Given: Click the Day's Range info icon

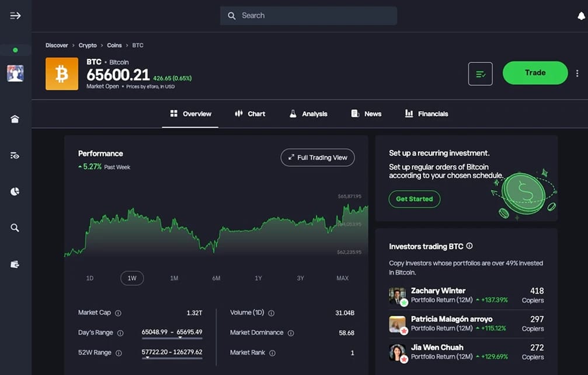Looking at the screenshot, I should coord(120,333).
